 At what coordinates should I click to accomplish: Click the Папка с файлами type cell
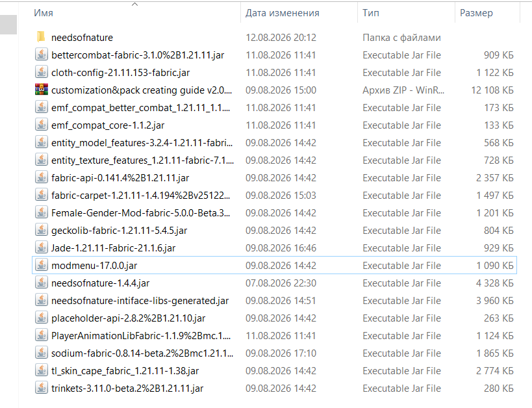click(x=401, y=37)
